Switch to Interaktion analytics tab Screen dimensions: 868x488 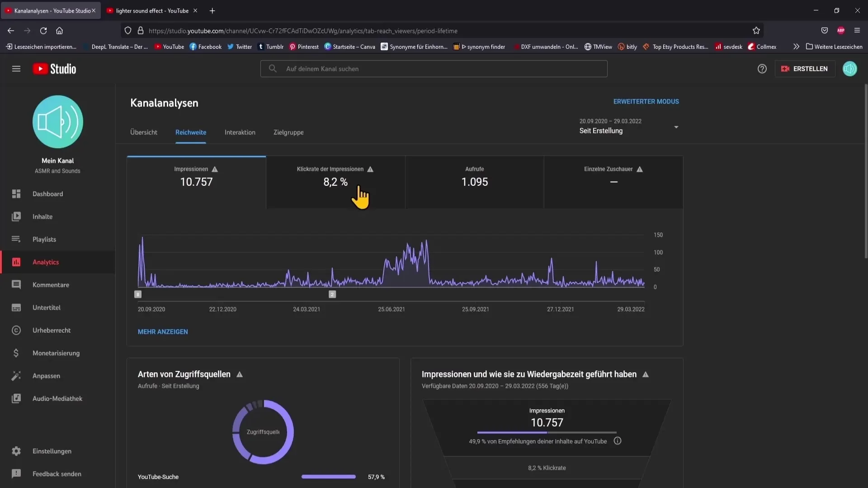[240, 131]
